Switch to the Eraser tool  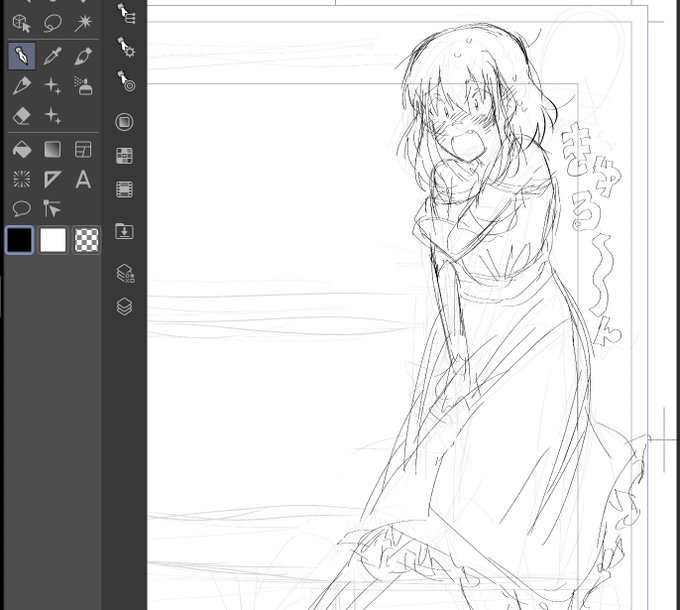21,116
